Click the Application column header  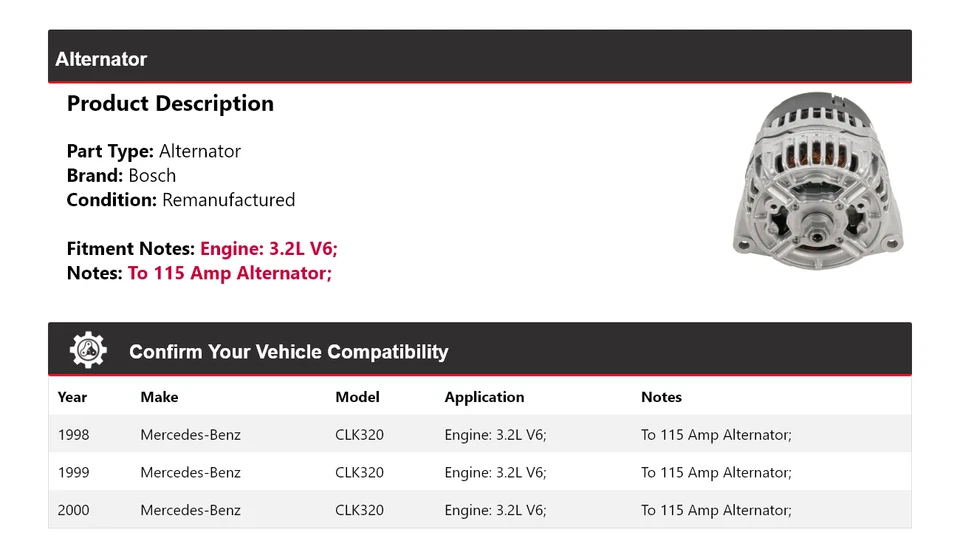(484, 397)
